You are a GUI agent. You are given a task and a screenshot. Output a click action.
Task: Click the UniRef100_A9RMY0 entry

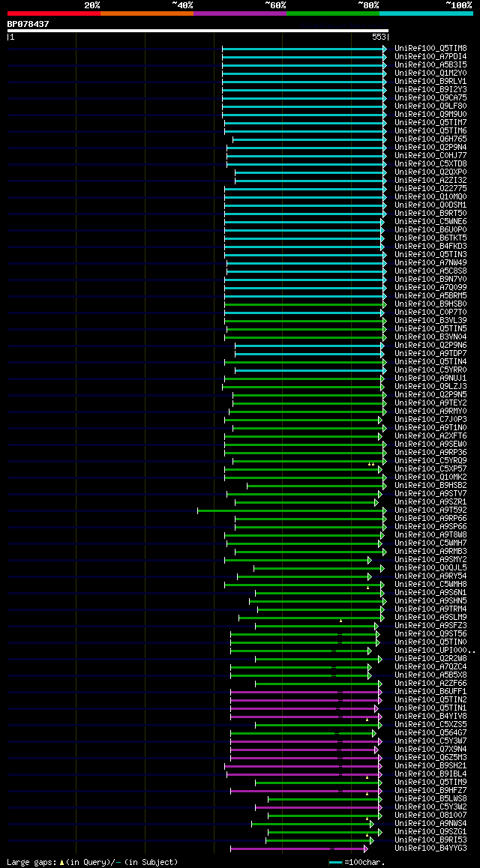[430, 411]
